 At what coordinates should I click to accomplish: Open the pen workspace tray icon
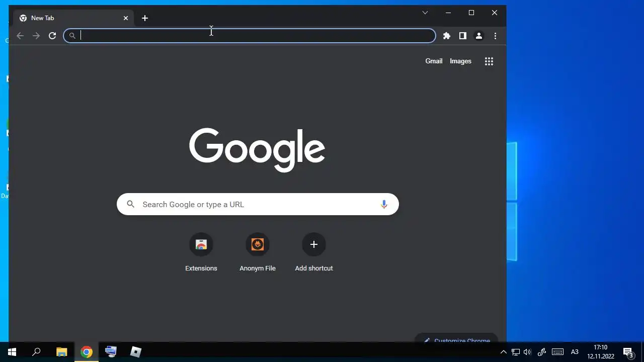542,352
